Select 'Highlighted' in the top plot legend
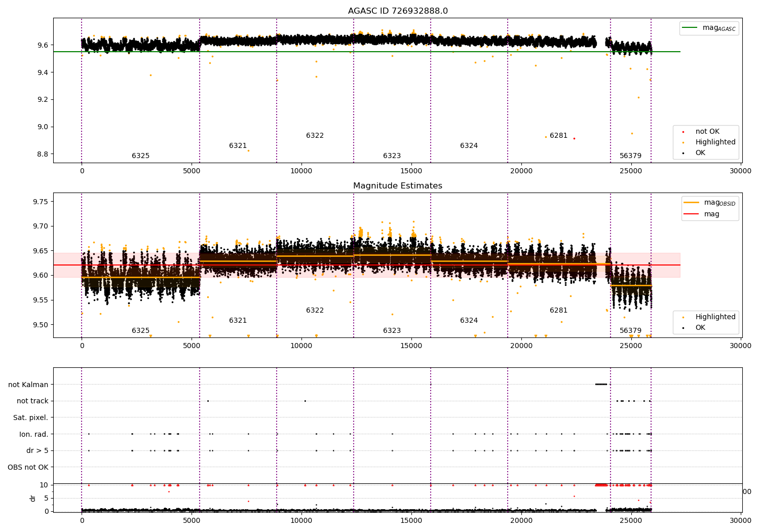 point(715,142)
